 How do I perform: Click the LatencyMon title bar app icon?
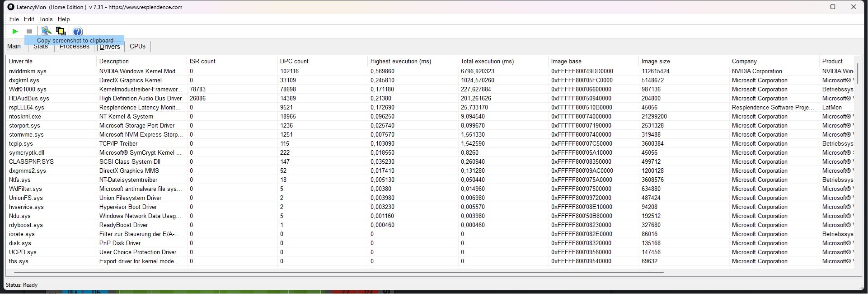click(11, 7)
